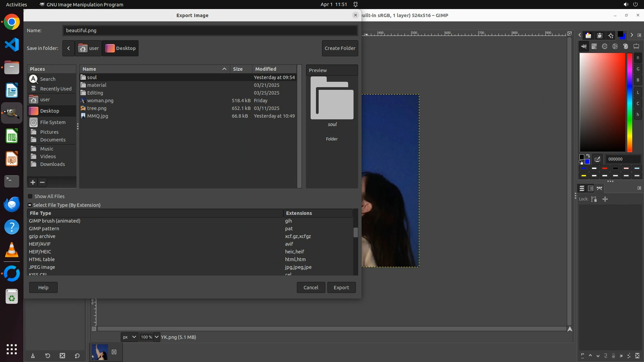Select the Watercolor color selector icon
Screen dimensions: 644x362
[x=604, y=47]
